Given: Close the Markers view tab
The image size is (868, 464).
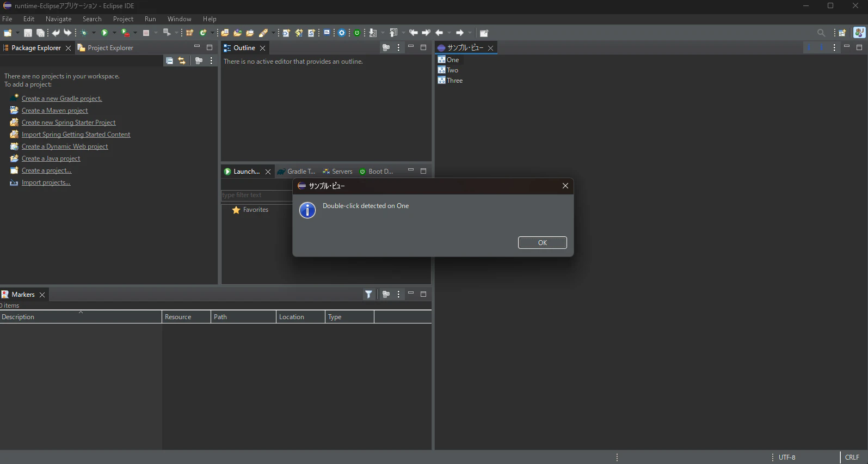Looking at the screenshot, I should tap(42, 295).
